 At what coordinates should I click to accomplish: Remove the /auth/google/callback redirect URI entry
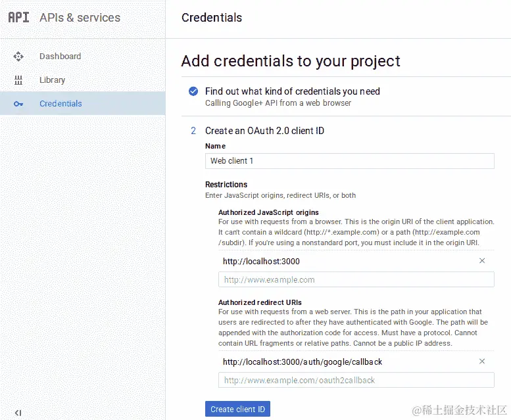point(482,362)
